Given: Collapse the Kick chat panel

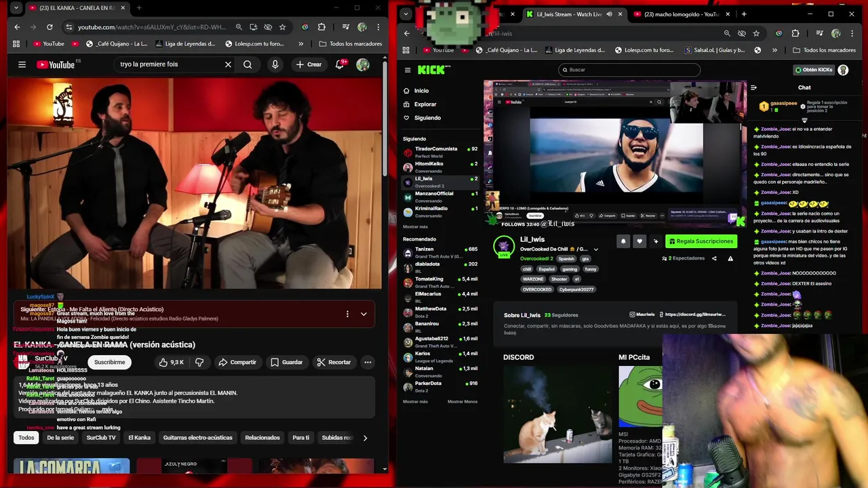Looking at the screenshot, I should click(x=753, y=87).
